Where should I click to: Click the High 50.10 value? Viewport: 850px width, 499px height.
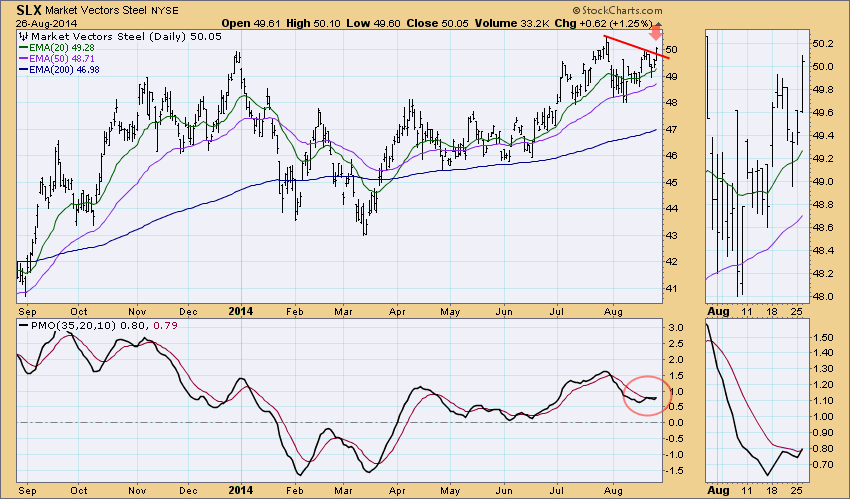(x=311, y=23)
